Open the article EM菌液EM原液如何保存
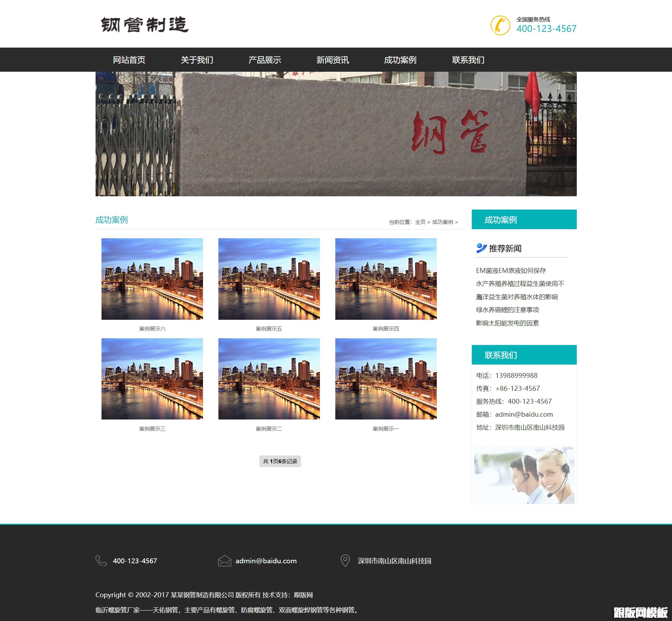This screenshot has width=672, height=621. [511, 270]
